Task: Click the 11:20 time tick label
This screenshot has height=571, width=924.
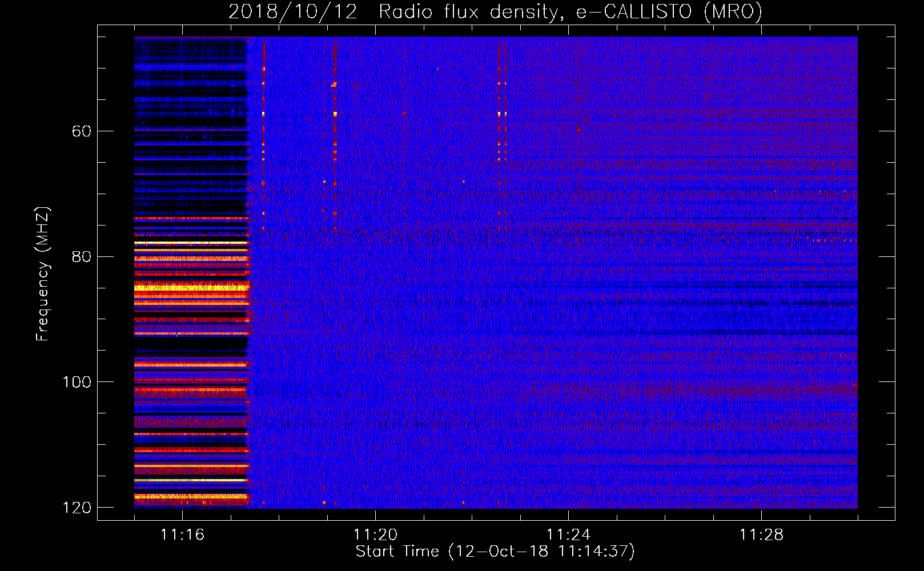Action: [x=376, y=535]
